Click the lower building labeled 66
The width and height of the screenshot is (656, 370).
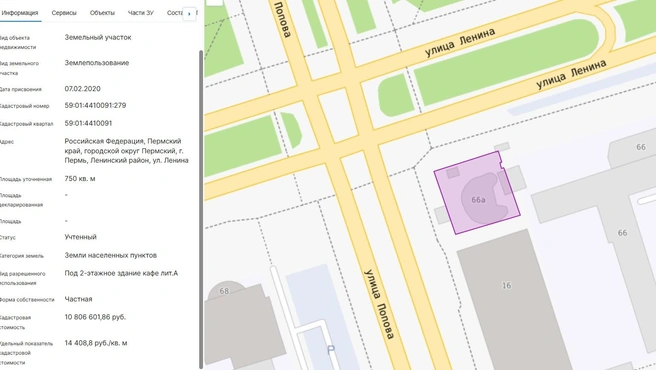pos(623,233)
